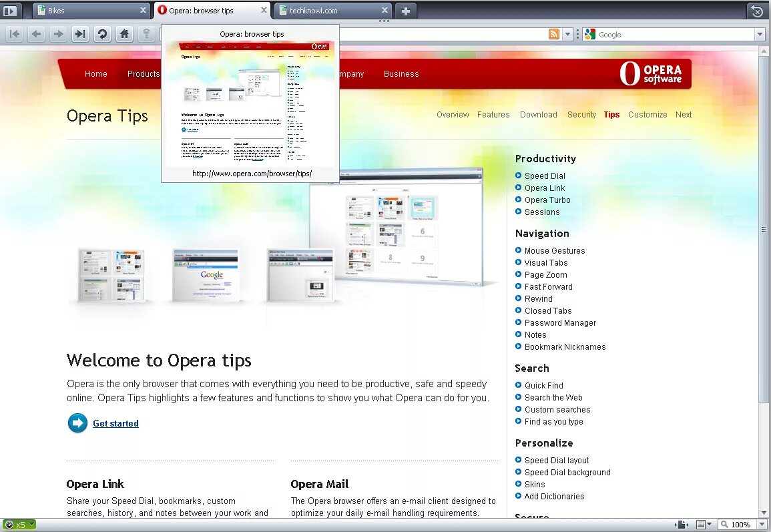Click the vertical scrollbar down arrow

tap(764, 513)
